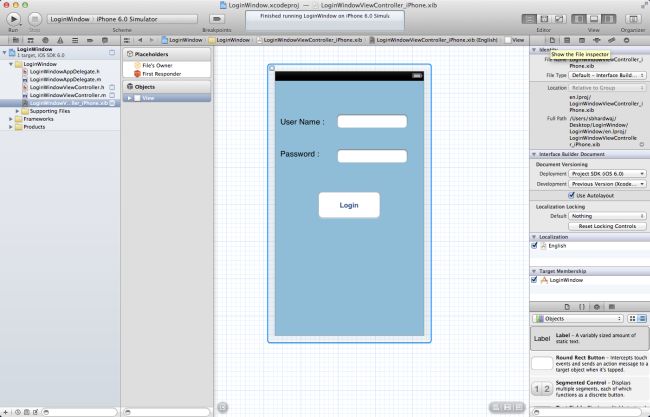
Task: Toggle the document outline dock button
Action: (223, 407)
